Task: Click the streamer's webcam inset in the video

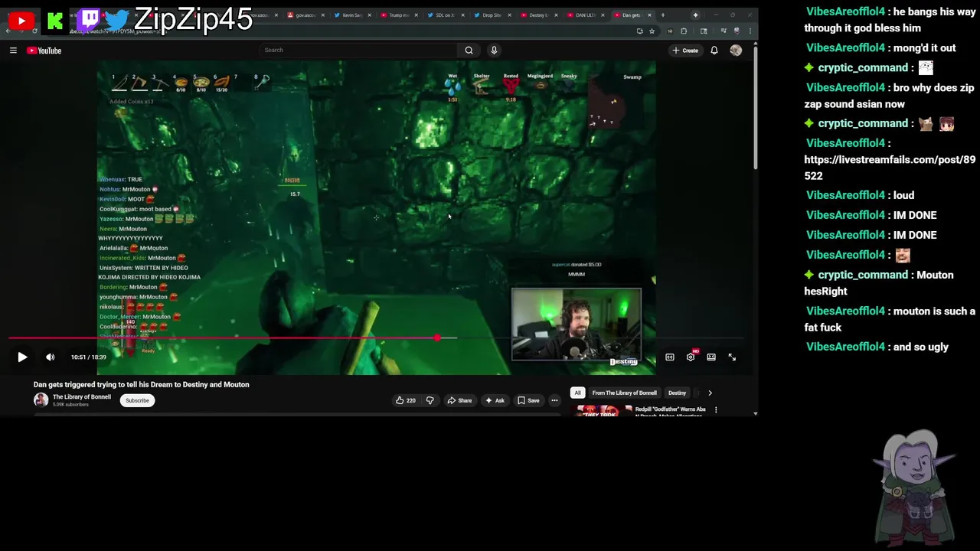Action: [577, 324]
